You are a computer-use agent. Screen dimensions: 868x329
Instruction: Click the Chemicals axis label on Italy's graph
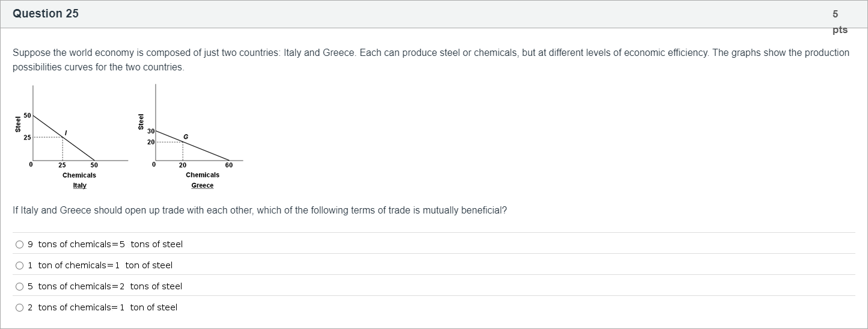(79, 175)
